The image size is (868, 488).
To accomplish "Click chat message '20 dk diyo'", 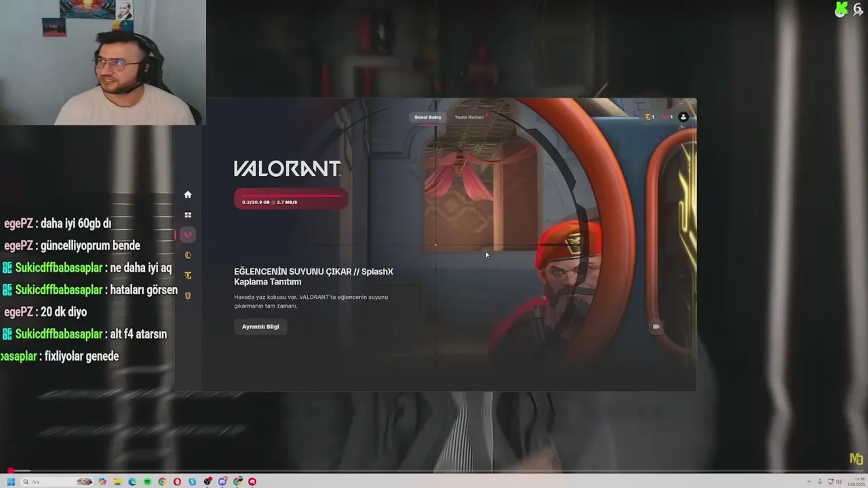I will pos(64,312).
